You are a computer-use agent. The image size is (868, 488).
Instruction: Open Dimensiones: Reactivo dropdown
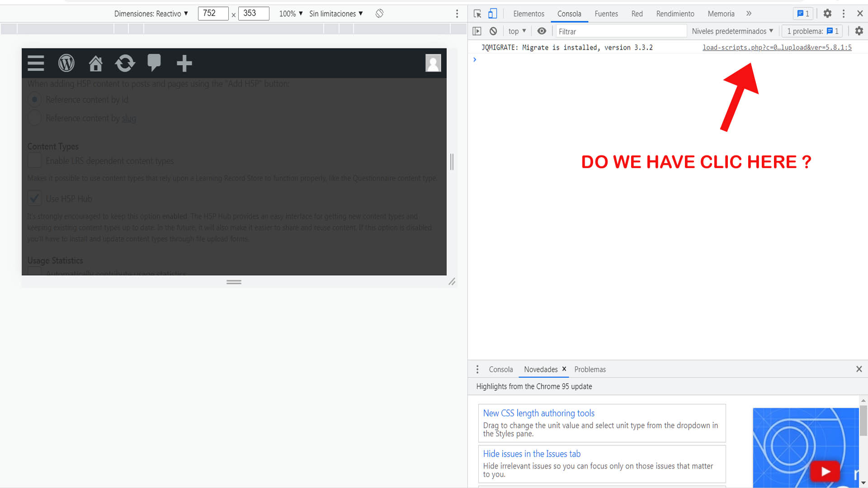pos(151,14)
